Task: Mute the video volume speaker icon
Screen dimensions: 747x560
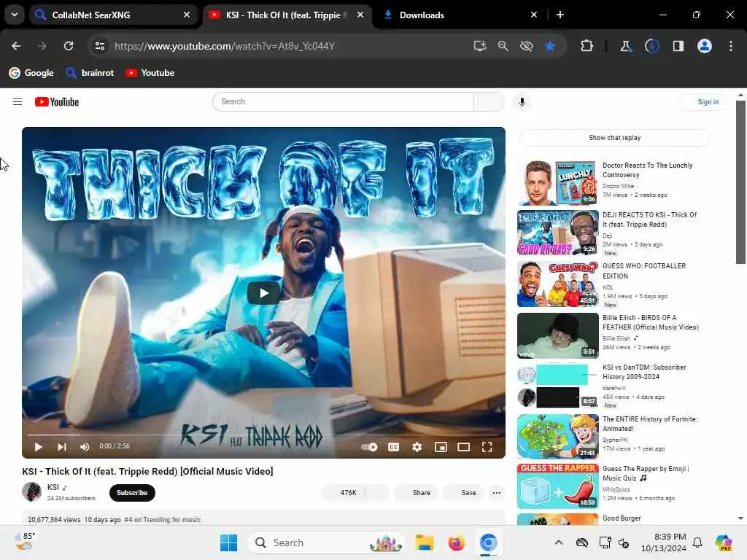Action: pos(85,447)
